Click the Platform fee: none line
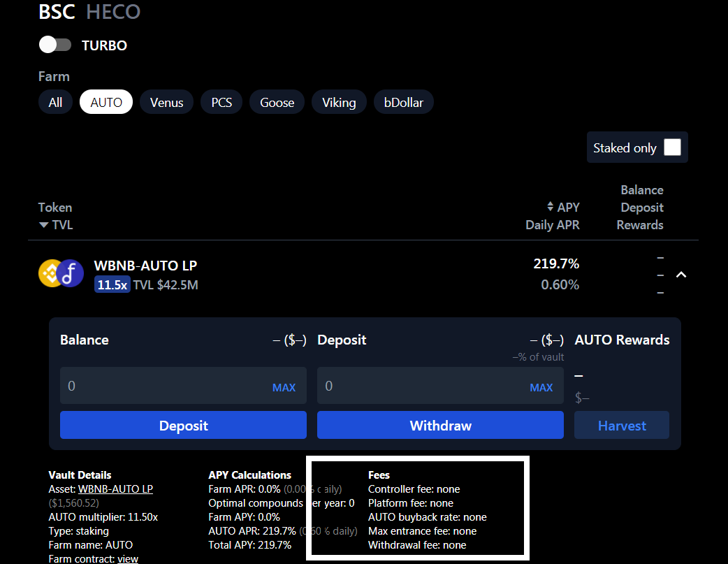 pos(411,503)
